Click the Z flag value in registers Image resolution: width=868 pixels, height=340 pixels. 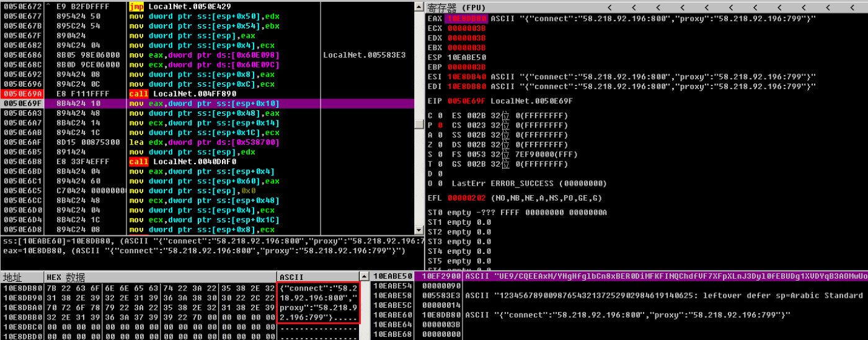click(x=440, y=145)
